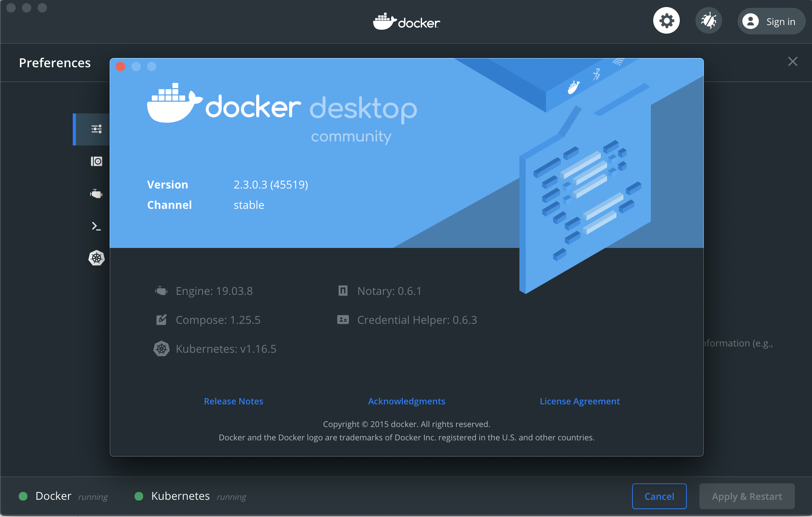Viewport: 812px width, 517px height.
Task: Open the Command Line settings via terminal icon
Action: 96,226
